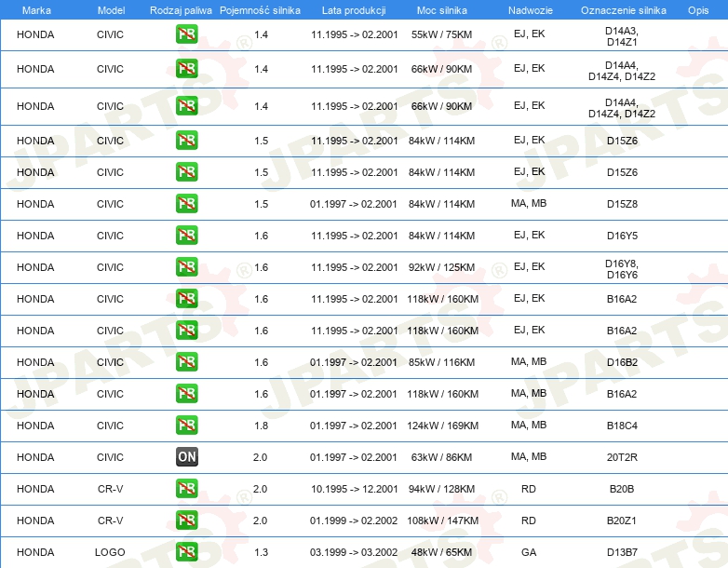The height and width of the screenshot is (568, 728).
Task: Select the 84kW / 114KM cell in the D15Z8 row
Action: (441, 204)
